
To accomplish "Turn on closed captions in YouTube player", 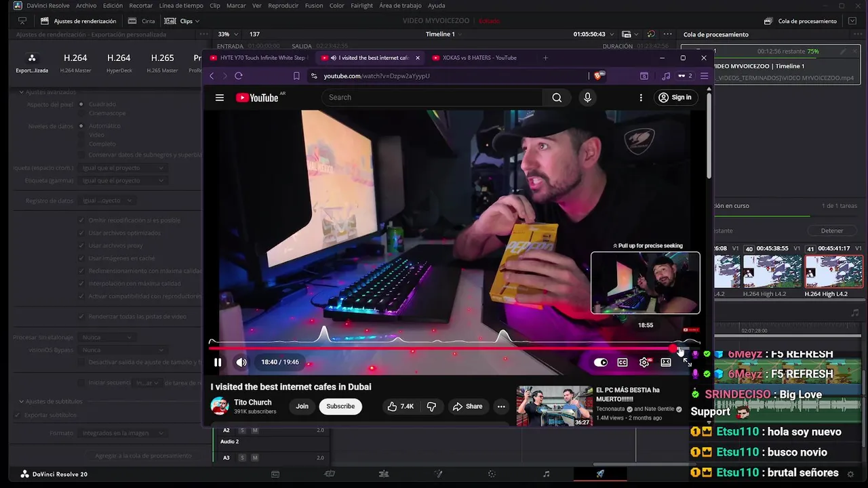I will [623, 363].
